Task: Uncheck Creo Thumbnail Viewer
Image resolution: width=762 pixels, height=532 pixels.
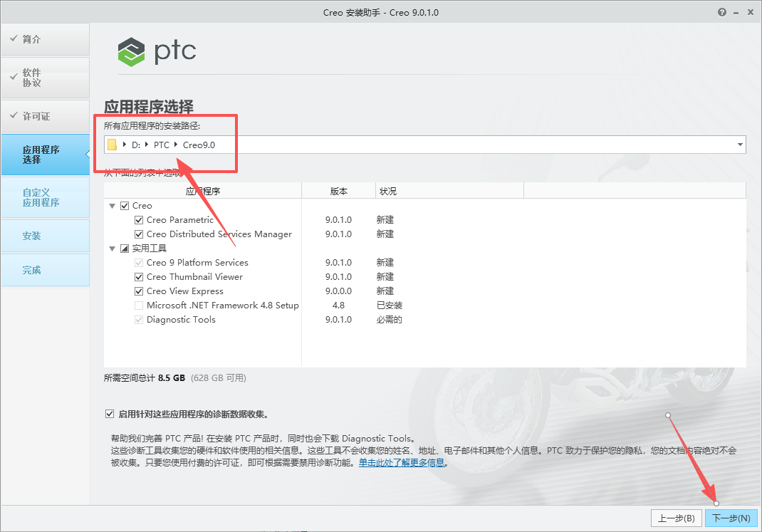Action: pyautogui.click(x=138, y=276)
